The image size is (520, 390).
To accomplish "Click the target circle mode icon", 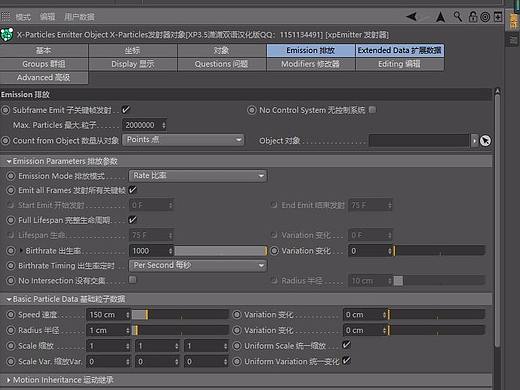I will [485, 17].
